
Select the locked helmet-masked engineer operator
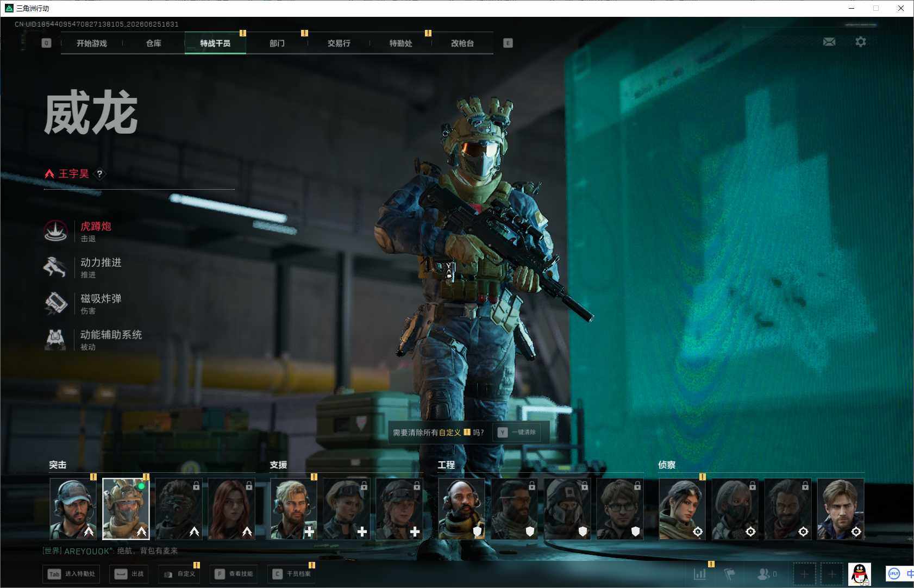click(x=567, y=509)
